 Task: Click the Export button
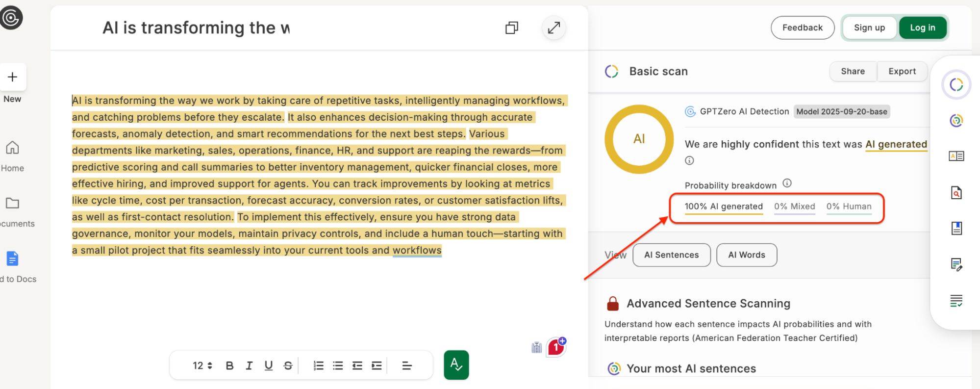coord(902,72)
